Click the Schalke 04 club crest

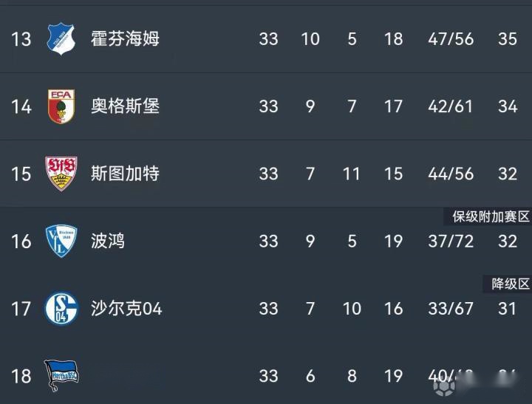61,308
